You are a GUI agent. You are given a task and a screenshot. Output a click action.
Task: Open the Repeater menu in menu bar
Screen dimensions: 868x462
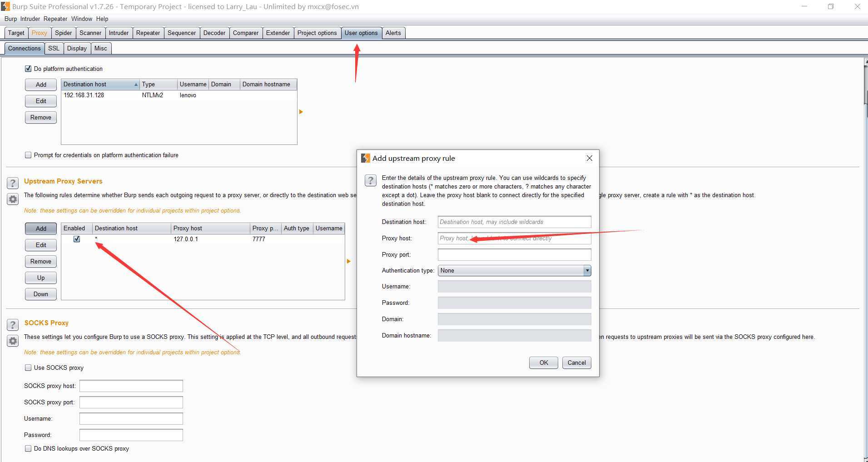55,19
